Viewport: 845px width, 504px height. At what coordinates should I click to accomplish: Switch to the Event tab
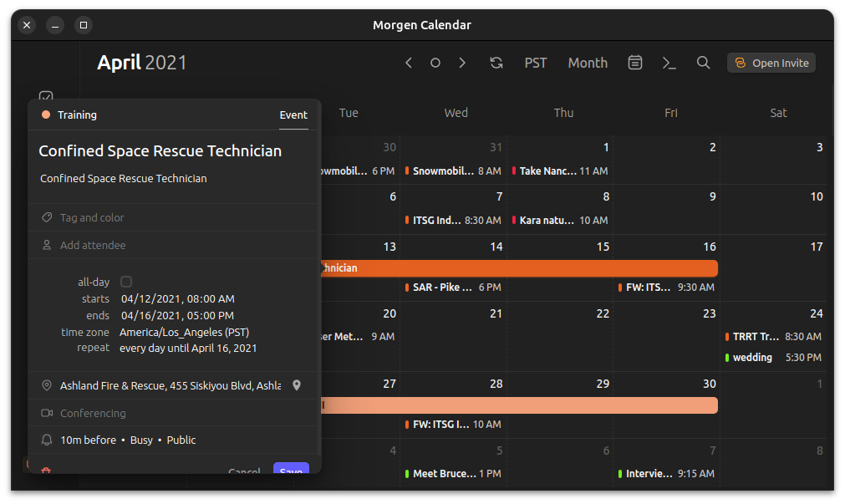[293, 115]
